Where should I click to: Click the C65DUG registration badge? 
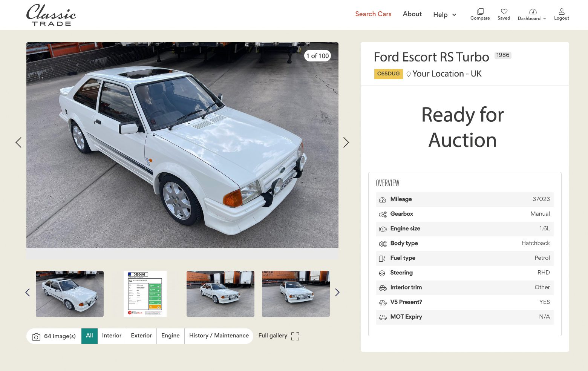[x=388, y=74]
